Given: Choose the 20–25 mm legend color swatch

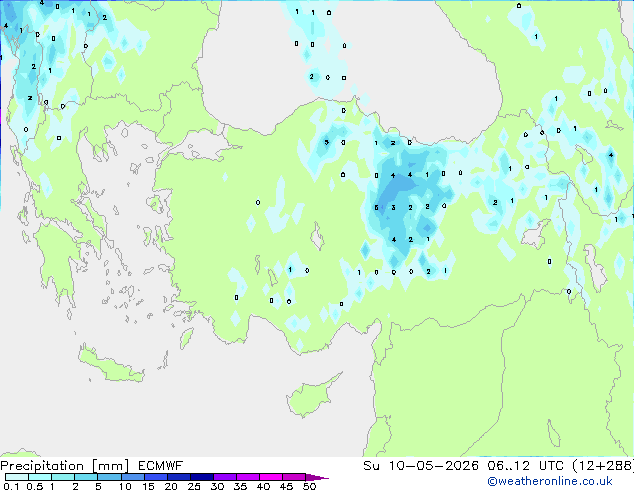Looking at the screenshot, I should (x=179, y=477).
